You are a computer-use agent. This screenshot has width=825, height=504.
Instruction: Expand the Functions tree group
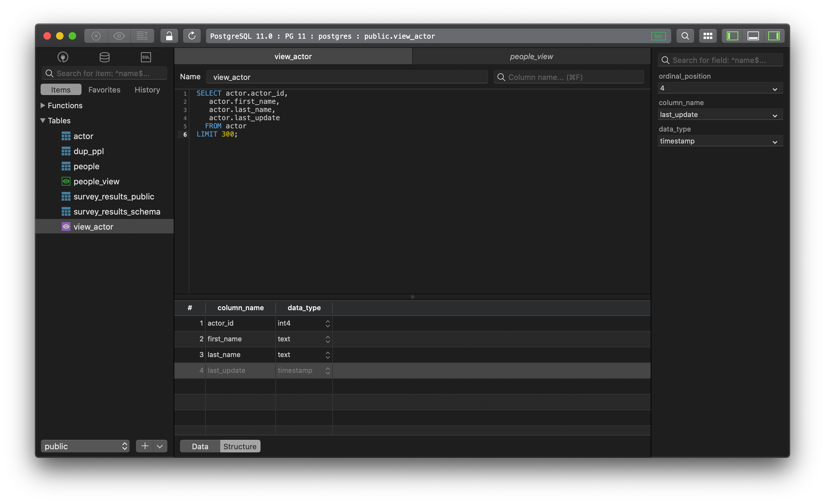pyautogui.click(x=43, y=105)
